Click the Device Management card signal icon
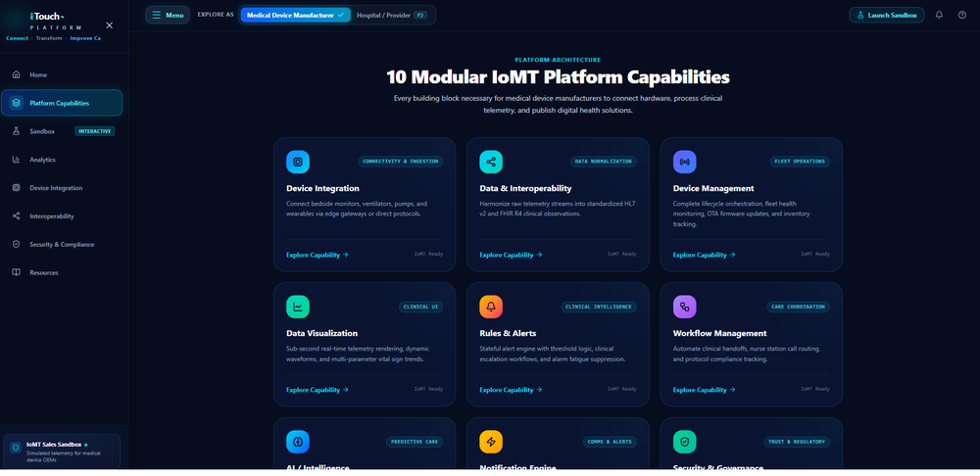The image size is (980, 476). [x=684, y=162]
